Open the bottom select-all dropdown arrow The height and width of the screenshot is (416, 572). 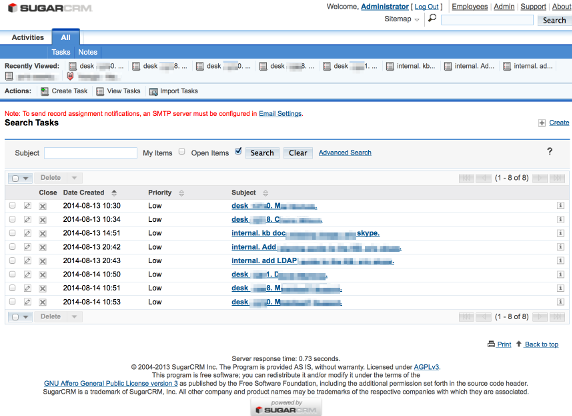point(26,317)
